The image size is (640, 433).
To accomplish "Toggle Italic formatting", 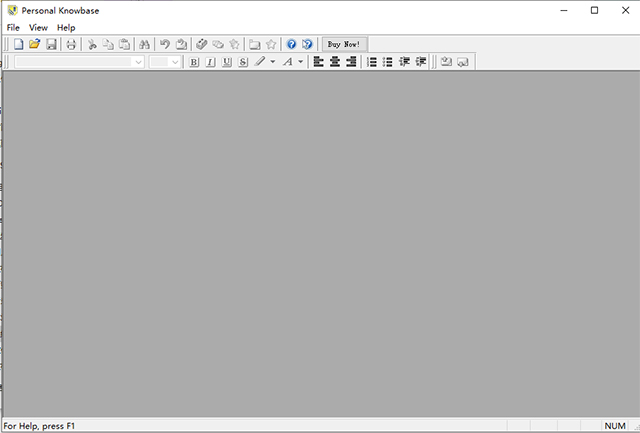I will (210, 62).
